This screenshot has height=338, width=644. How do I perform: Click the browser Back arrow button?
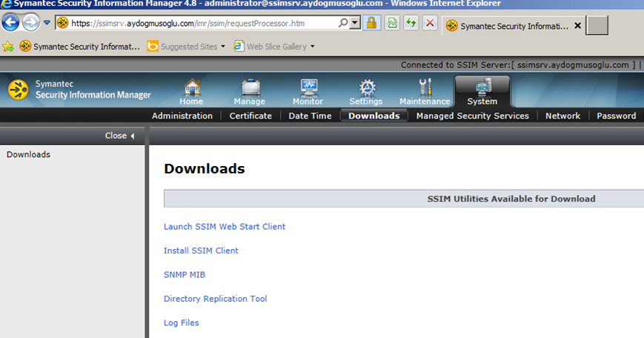coord(11,23)
